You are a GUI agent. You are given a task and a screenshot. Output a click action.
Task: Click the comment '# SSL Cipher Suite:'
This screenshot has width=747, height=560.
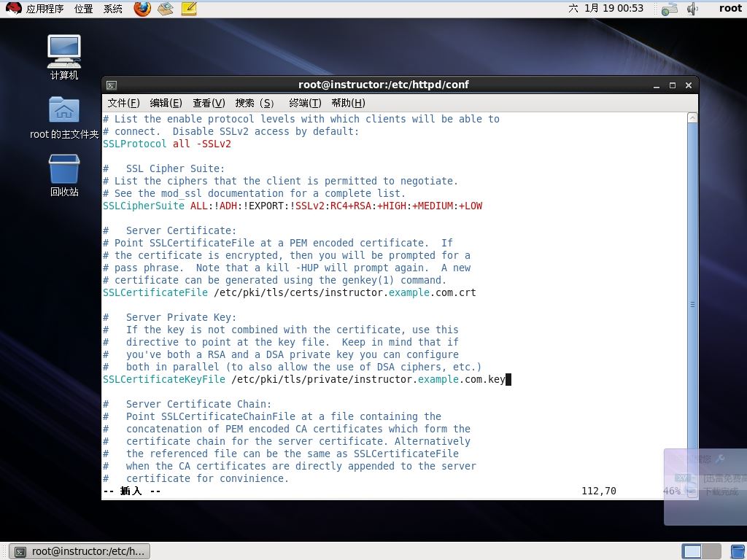click(164, 168)
